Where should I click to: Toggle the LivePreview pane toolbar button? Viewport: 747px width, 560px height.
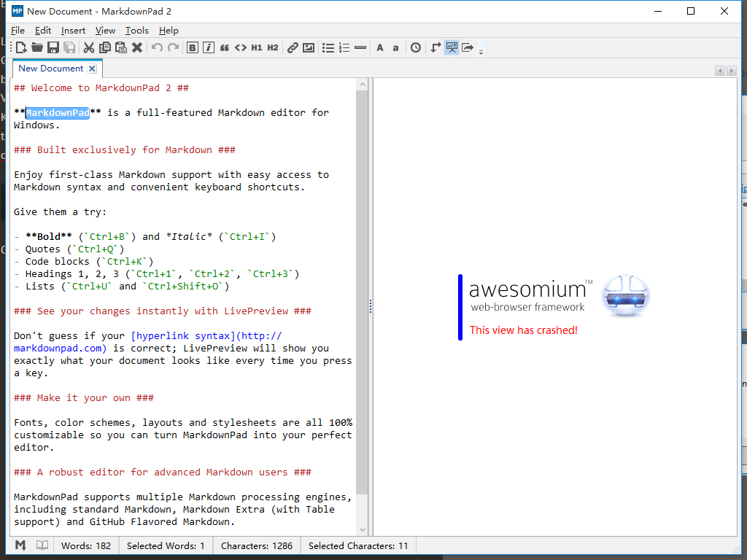click(452, 47)
